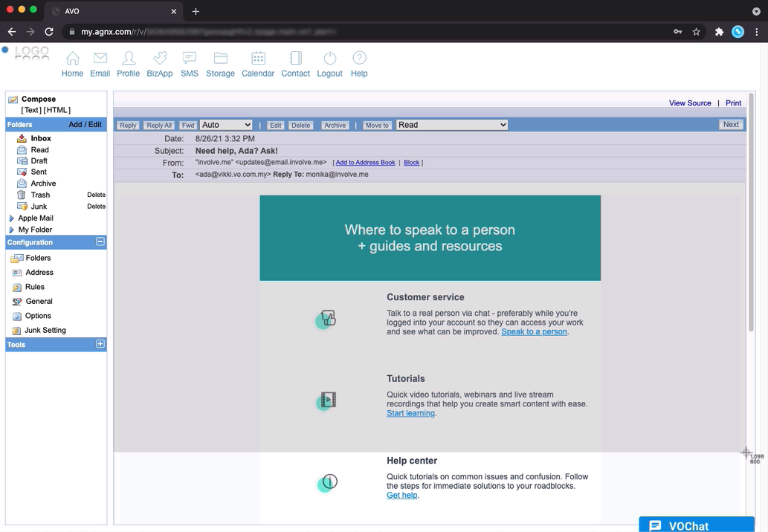Open the Auto encoding dropdown

[x=226, y=125]
